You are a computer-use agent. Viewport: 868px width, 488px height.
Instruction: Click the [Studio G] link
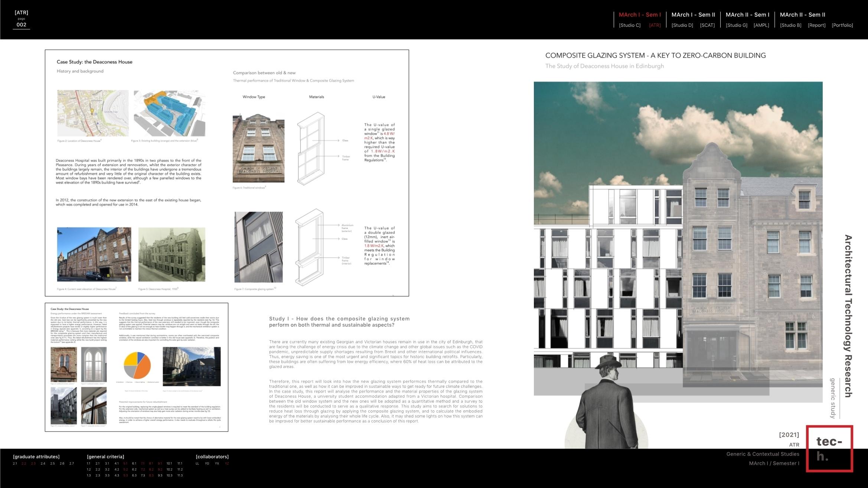point(736,25)
